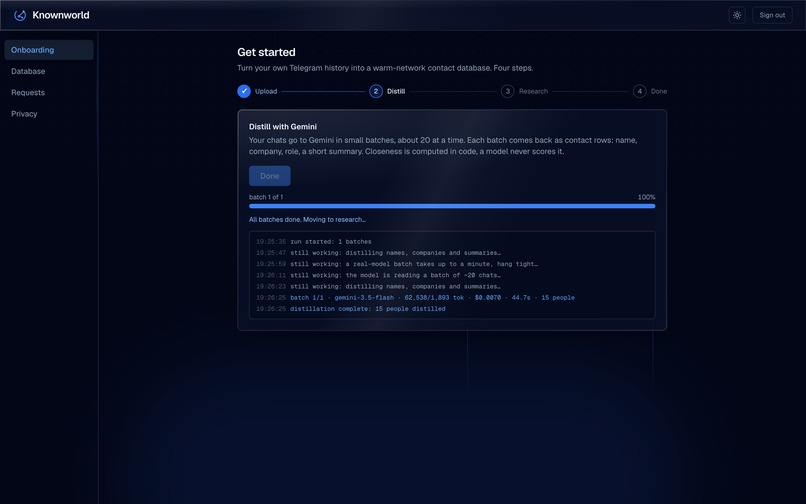
Task: Click 'All batches done. Moving to research…' status
Action: [307, 220]
